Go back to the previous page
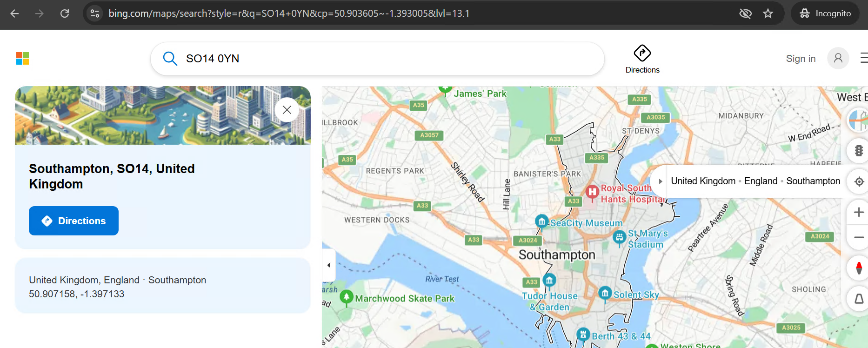 [14, 13]
